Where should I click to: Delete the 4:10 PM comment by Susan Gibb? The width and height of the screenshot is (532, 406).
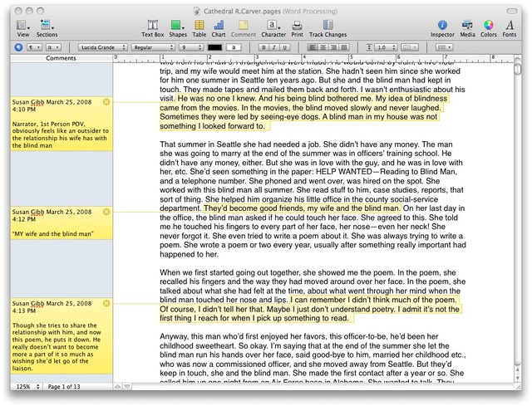(x=106, y=101)
